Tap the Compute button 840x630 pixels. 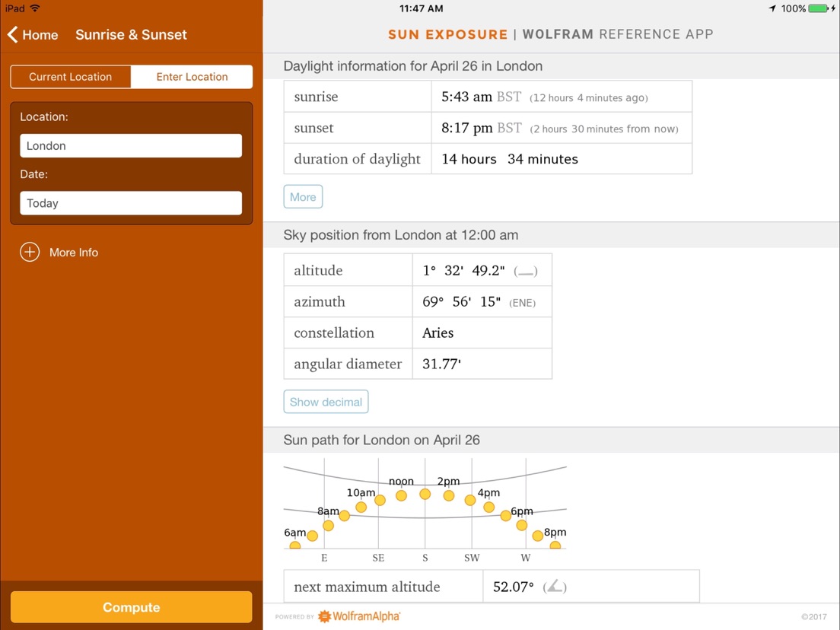tap(131, 607)
